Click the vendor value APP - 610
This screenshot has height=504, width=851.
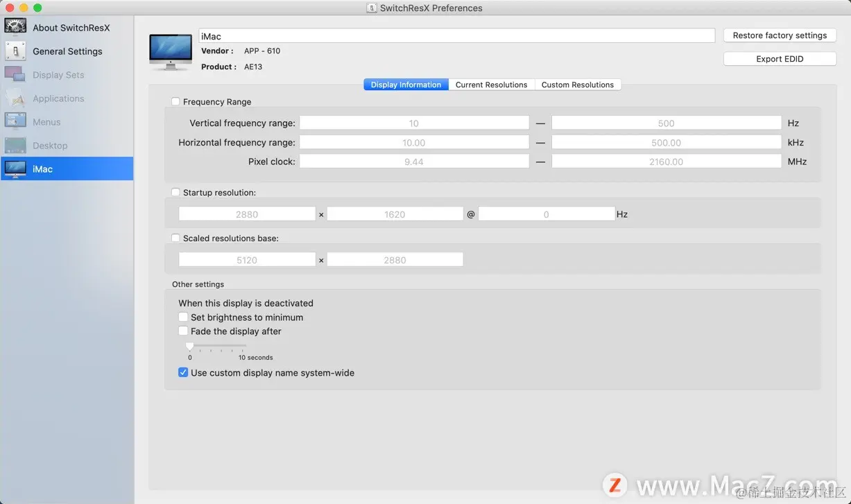pos(262,51)
